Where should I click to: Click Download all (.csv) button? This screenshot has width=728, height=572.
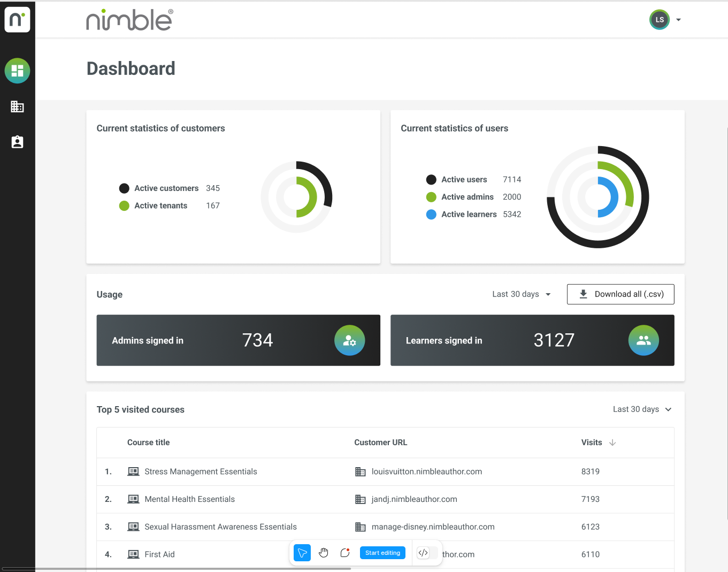click(620, 294)
